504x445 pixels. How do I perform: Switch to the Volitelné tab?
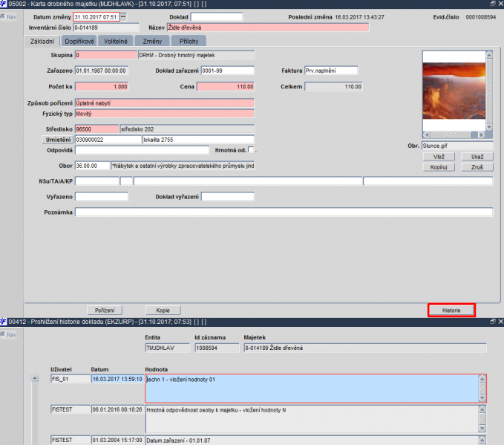(115, 41)
